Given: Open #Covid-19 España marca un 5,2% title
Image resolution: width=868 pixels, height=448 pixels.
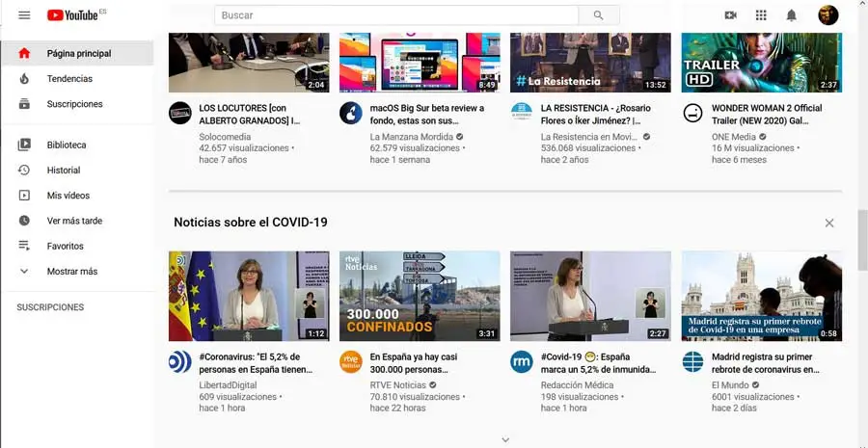Looking at the screenshot, I should click(x=598, y=363).
